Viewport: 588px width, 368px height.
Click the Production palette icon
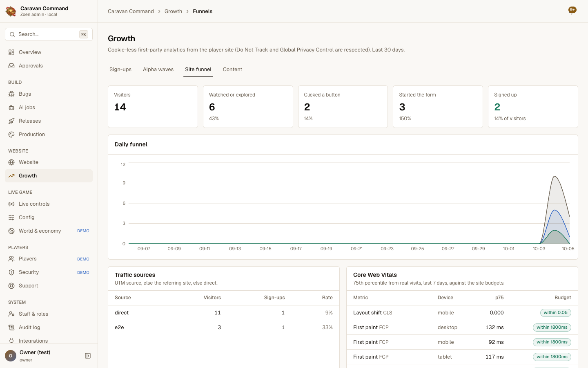click(11, 135)
